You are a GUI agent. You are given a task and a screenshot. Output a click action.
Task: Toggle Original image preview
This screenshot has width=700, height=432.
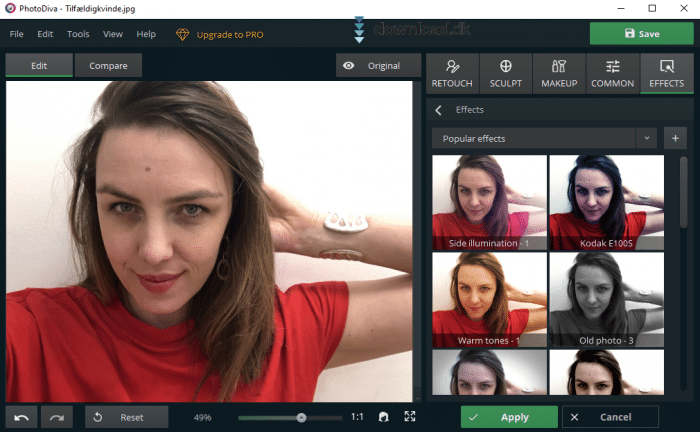click(372, 66)
